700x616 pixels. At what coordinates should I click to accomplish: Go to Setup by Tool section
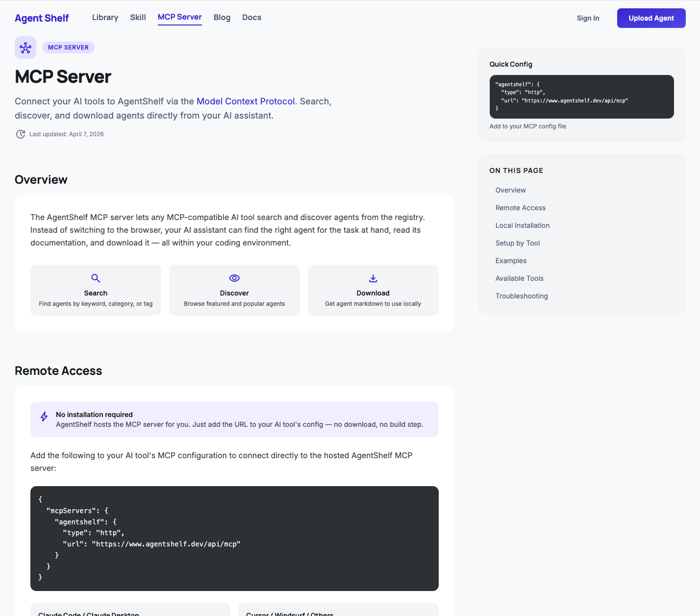517,243
